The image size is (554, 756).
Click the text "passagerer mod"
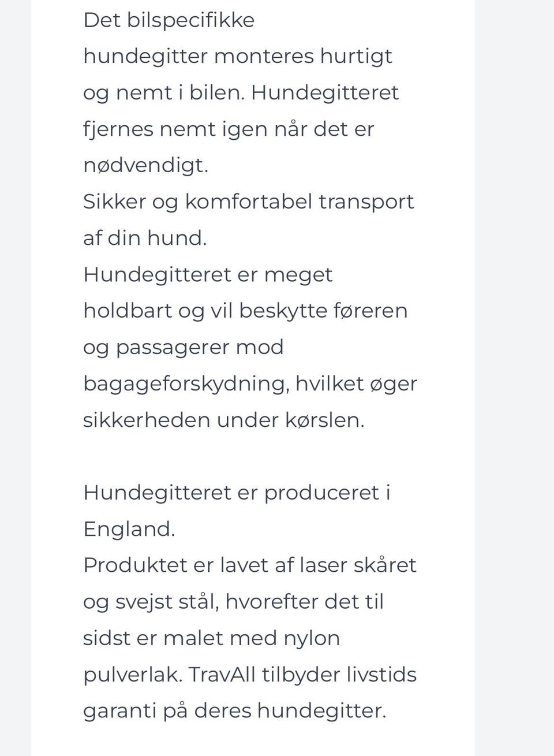click(x=200, y=347)
